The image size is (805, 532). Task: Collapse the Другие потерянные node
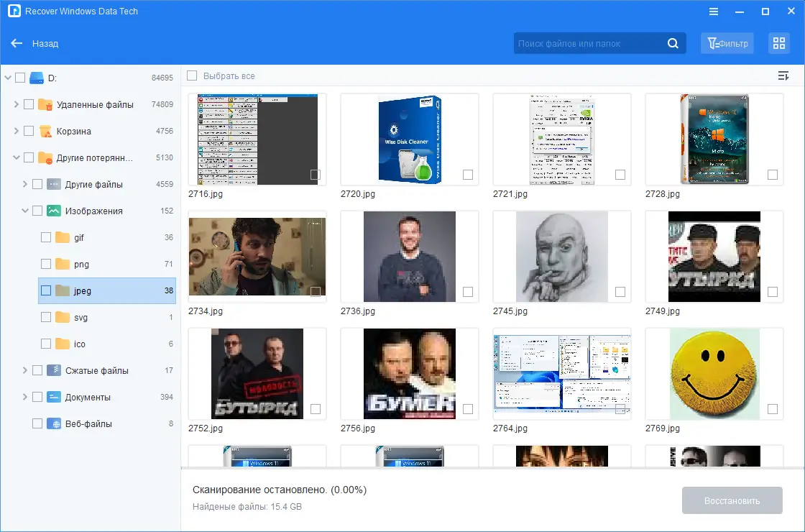click(17, 158)
